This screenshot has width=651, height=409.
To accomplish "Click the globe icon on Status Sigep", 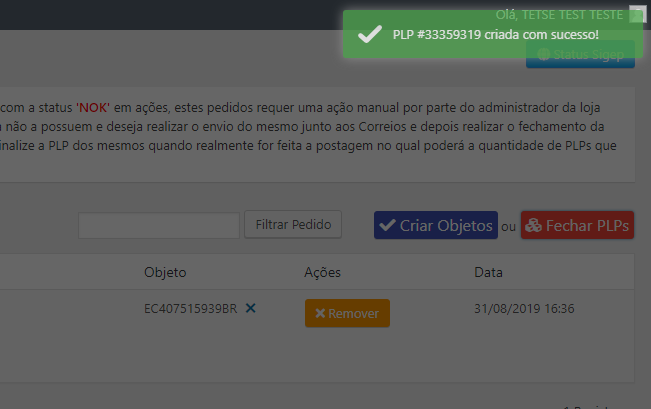I will click(x=543, y=54).
